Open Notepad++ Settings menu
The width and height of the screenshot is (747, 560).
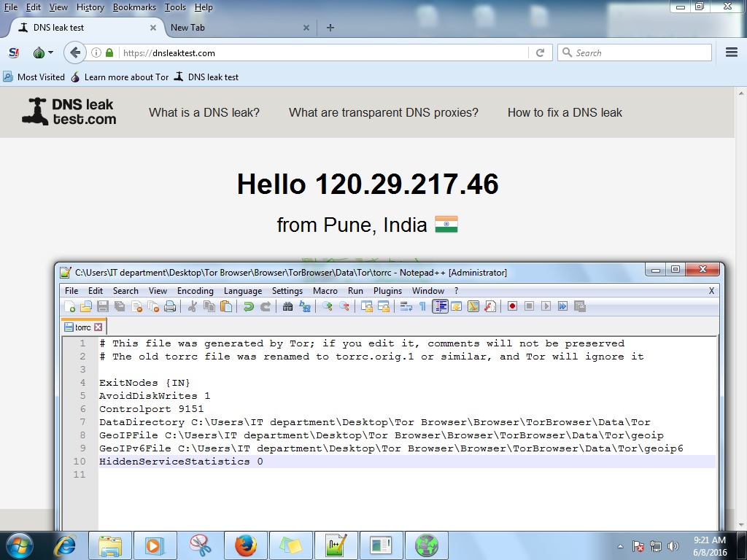click(x=287, y=291)
